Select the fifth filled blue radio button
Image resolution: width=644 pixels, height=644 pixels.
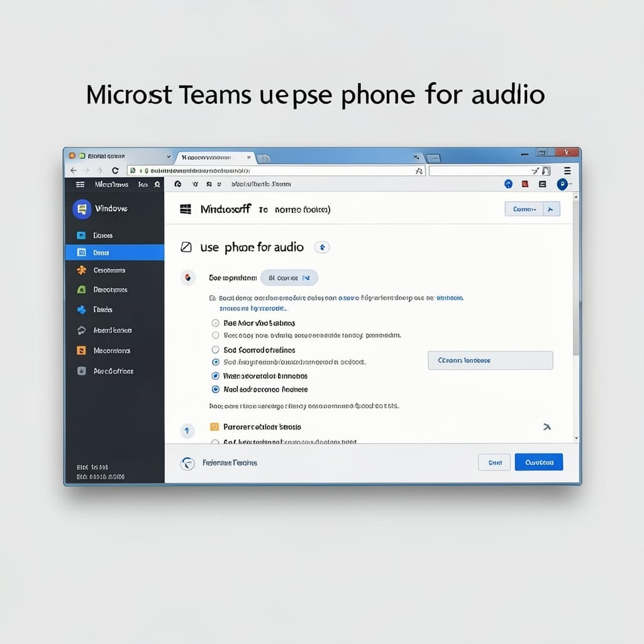215,376
